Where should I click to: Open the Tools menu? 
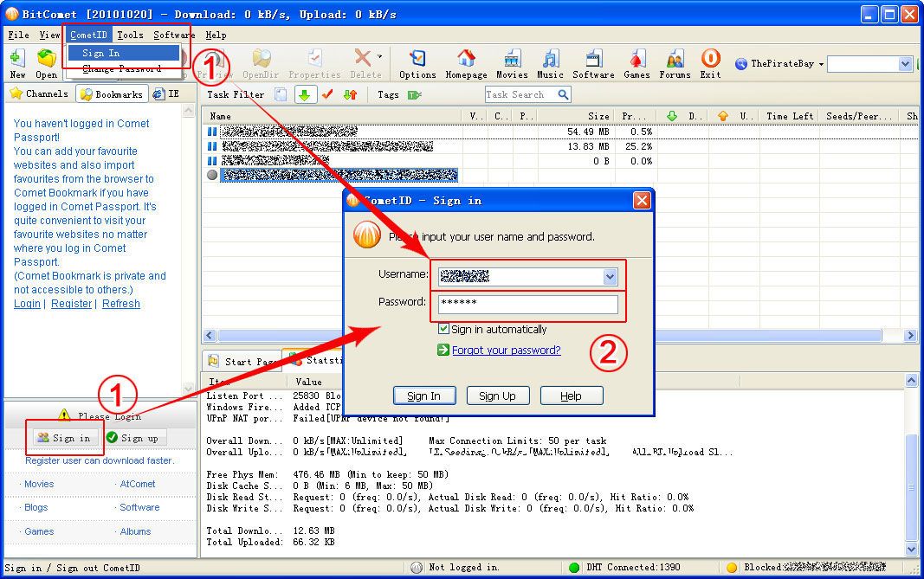point(130,35)
